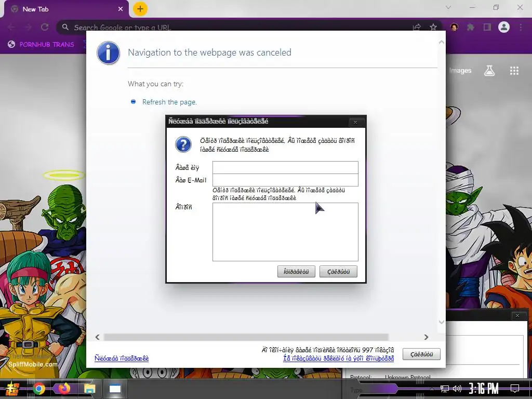Viewport: 532px width, 399px height.
Task: Click the browser reload icon
Action: (45, 27)
